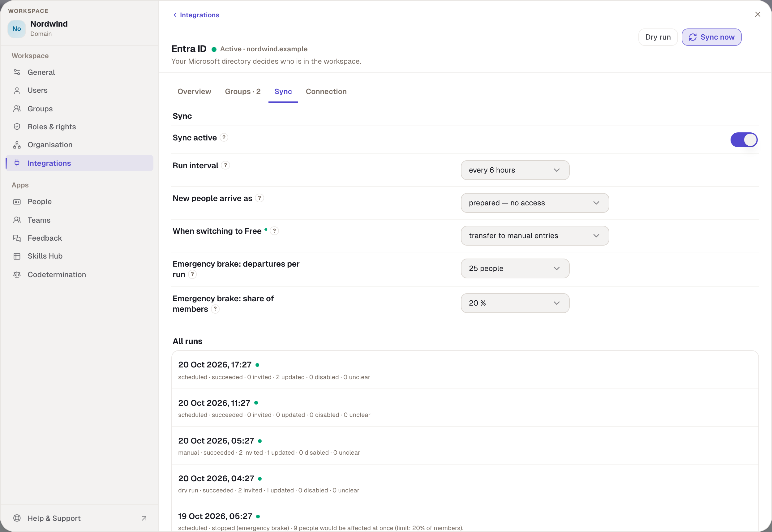Open the Run interval dropdown
Viewport: 772px width, 532px height.
[515, 170]
